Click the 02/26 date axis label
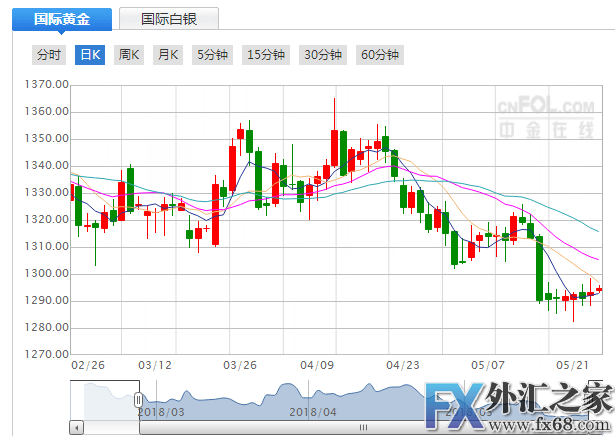 coord(88,365)
